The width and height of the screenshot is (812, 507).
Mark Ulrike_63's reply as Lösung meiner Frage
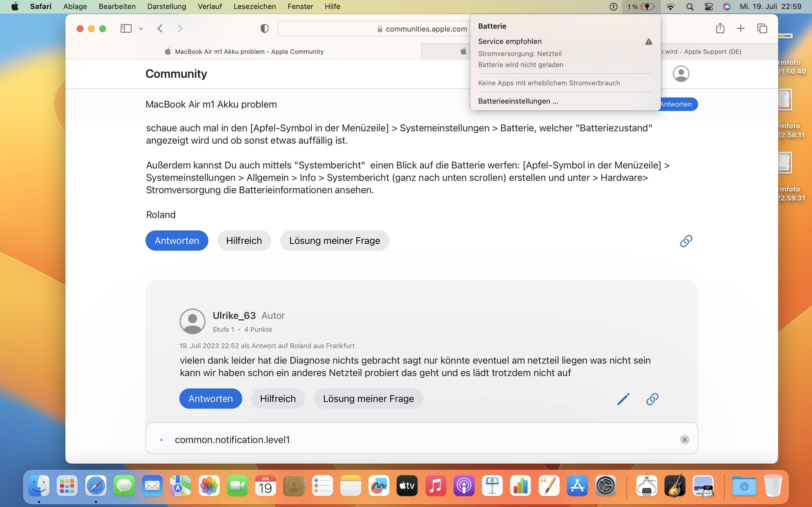click(368, 398)
